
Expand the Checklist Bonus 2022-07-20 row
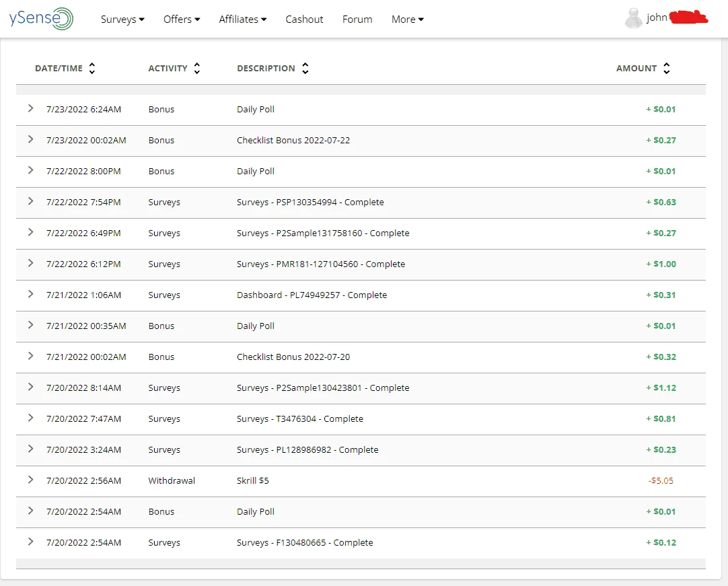point(31,356)
